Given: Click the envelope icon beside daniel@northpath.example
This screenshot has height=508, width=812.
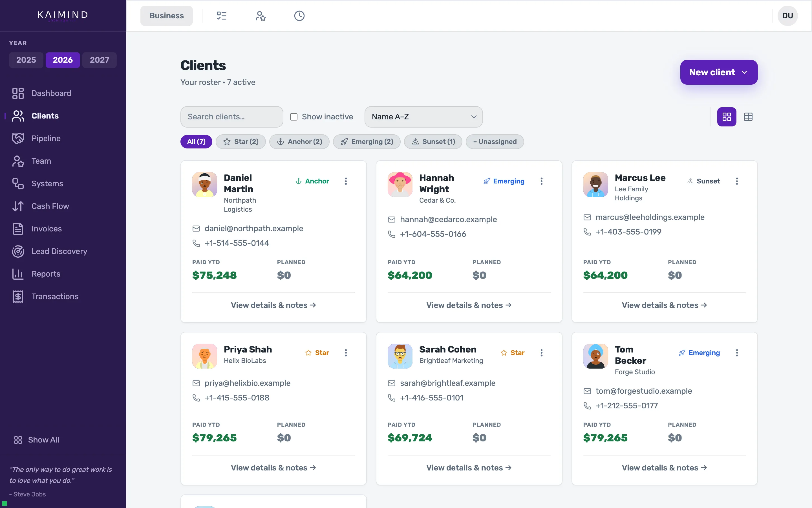Looking at the screenshot, I should [x=196, y=229].
